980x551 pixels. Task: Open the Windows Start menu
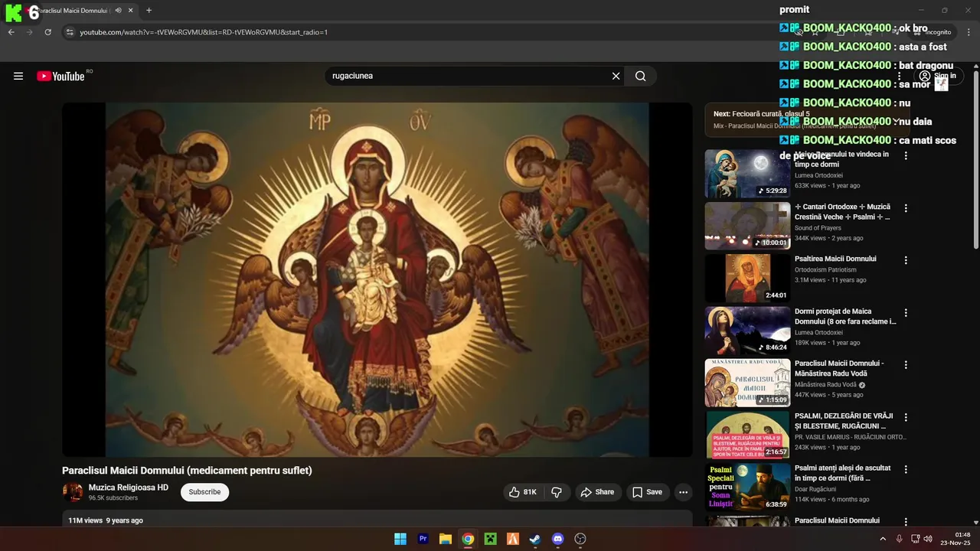[400, 539]
